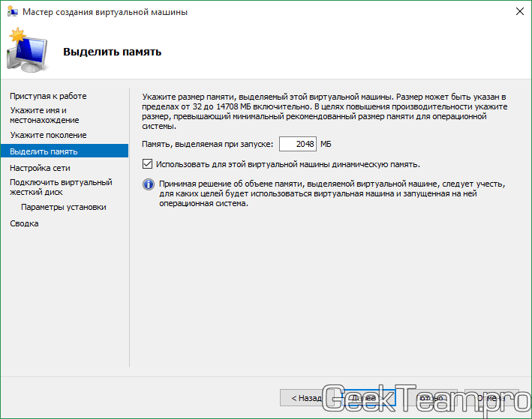Click the wizard icon in the title bar
Viewport: 532px width, 419px height.
11,13
